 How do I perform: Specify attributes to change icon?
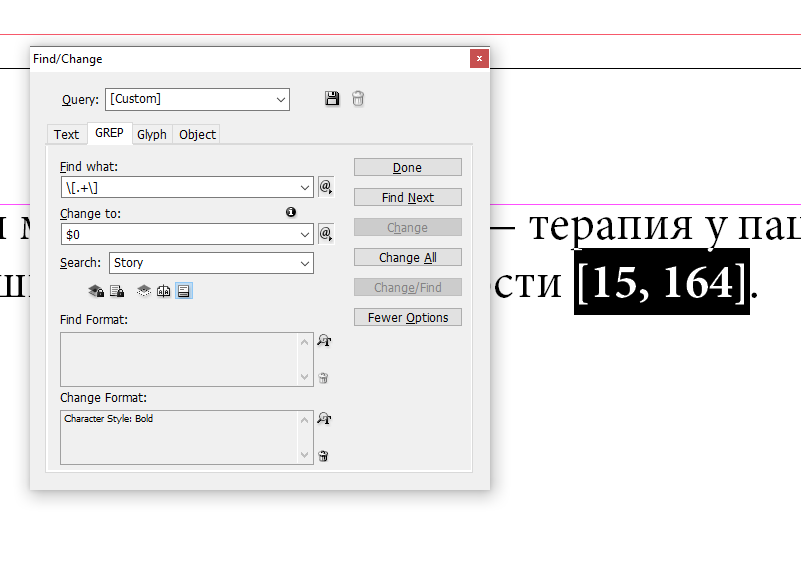pyautogui.click(x=324, y=419)
